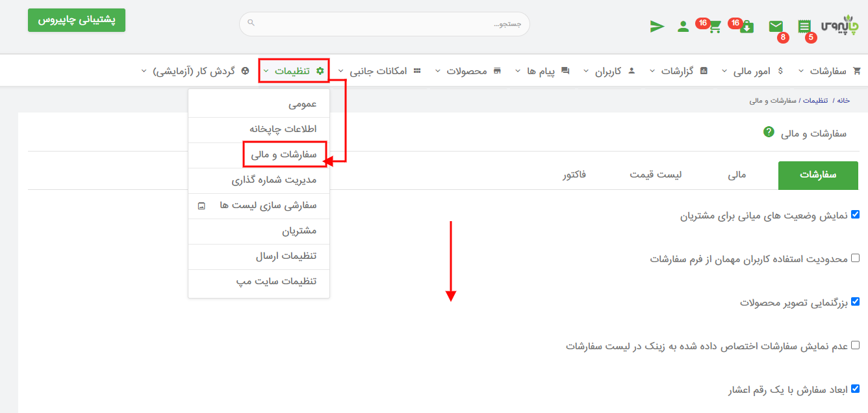Screen dimensions: 868x413
Task: Switch to the فاکتور tab
Action: coord(574,175)
